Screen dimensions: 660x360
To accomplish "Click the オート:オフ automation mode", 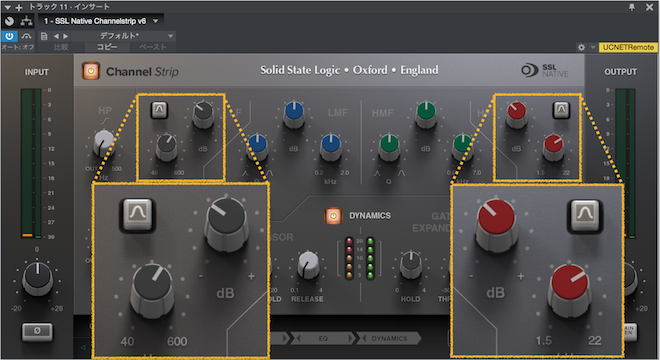I will 18,47.
